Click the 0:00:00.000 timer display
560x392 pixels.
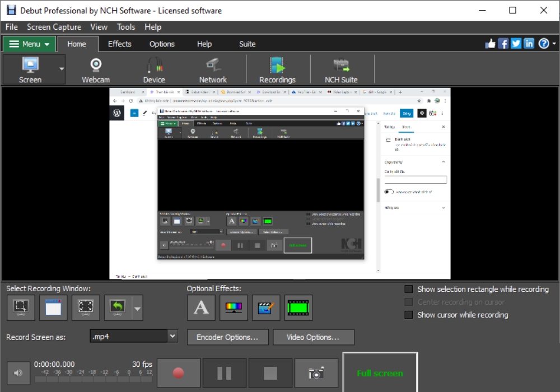click(54, 364)
